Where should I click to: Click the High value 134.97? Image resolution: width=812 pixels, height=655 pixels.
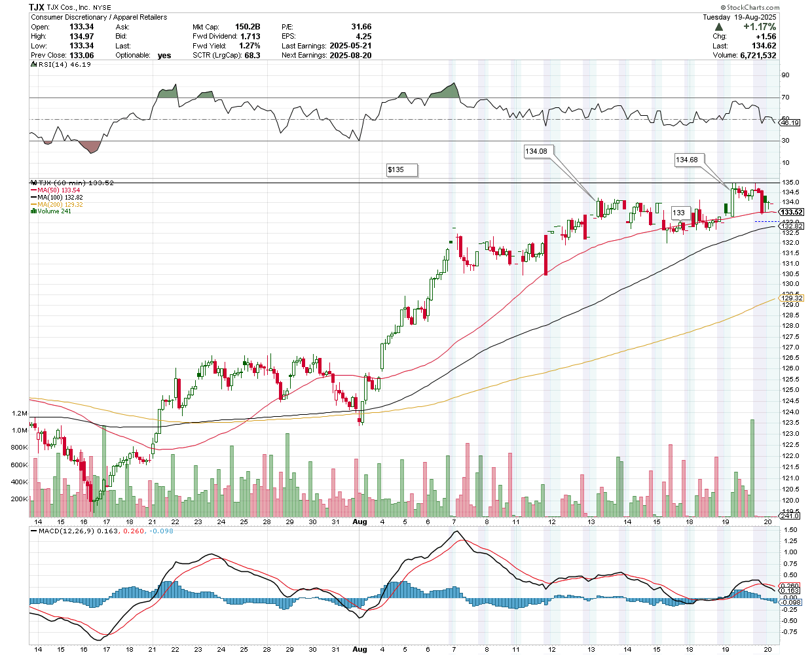tap(82, 37)
